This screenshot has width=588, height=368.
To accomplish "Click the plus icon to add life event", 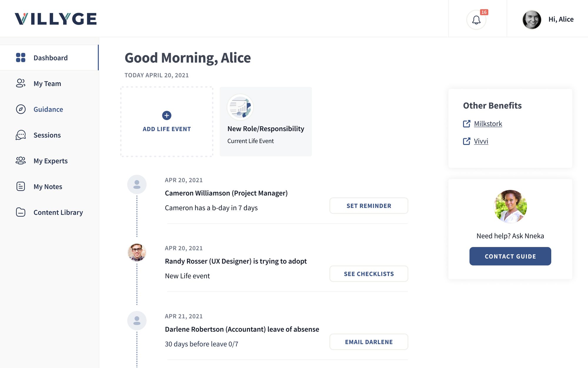I will (167, 115).
